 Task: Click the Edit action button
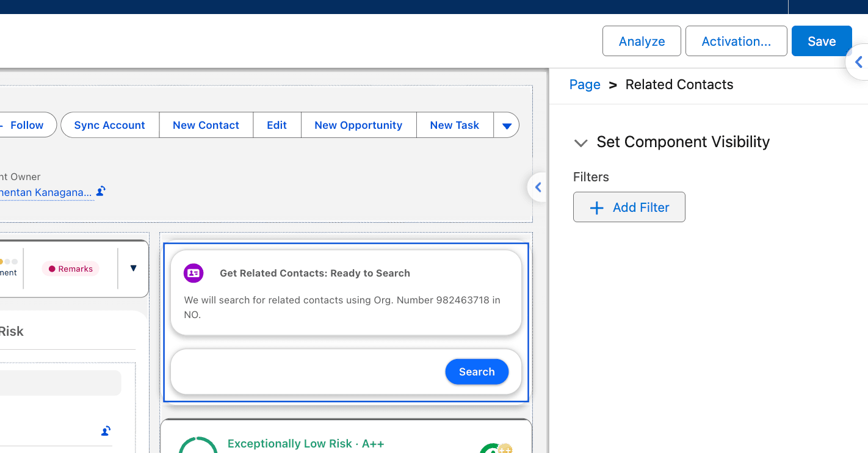[277, 125]
